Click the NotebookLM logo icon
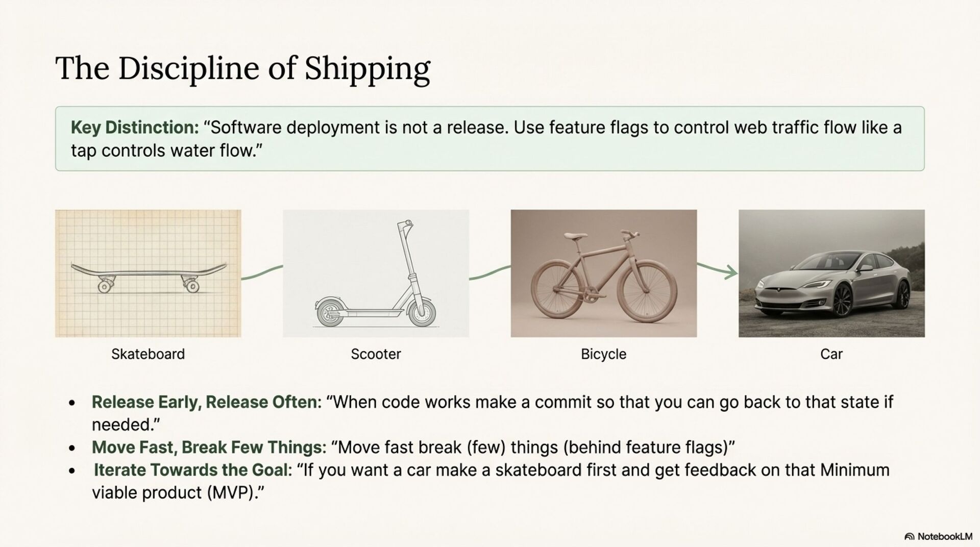Screen dimensions: 980x547 coord(909,536)
